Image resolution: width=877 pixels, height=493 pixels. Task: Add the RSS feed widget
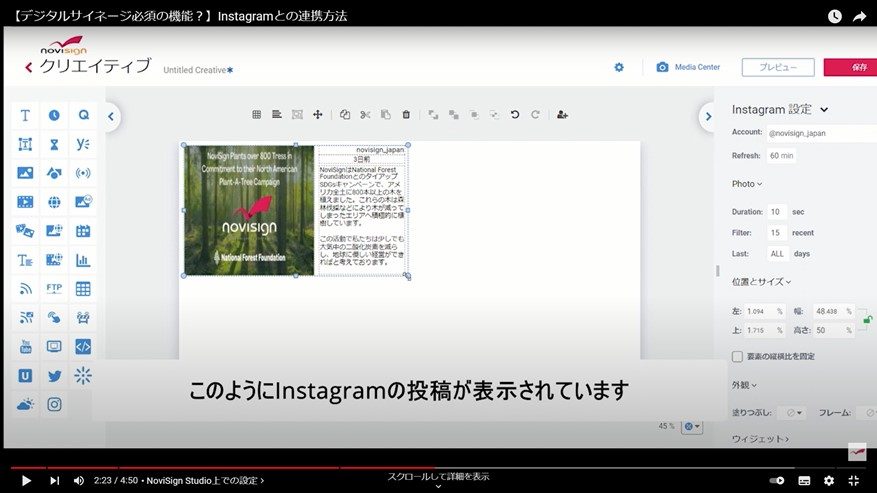[25, 289]
